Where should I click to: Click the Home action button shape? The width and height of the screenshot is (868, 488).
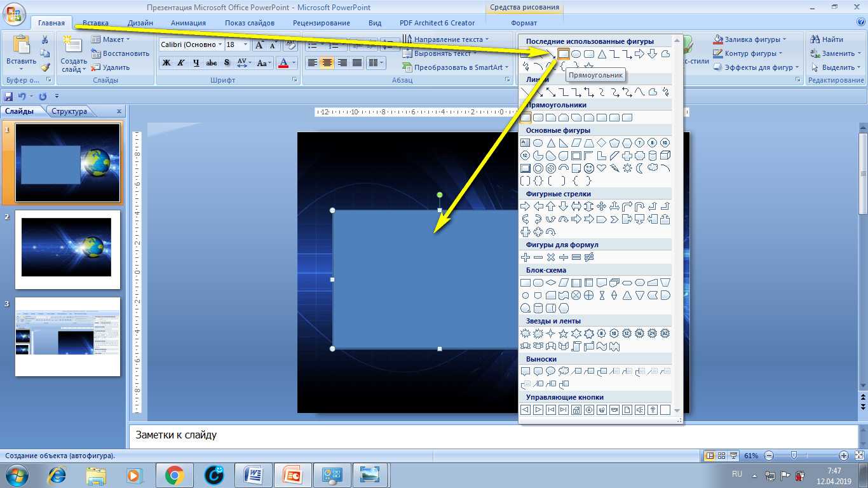pyautogui.click(x=576, y=410)
